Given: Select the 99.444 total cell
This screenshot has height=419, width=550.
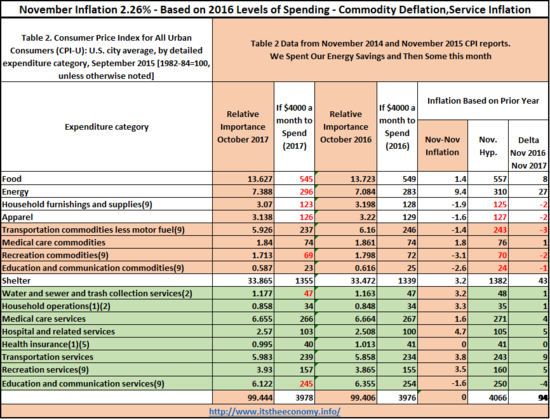Looking at the screenshot, I should tap(243, 397).
